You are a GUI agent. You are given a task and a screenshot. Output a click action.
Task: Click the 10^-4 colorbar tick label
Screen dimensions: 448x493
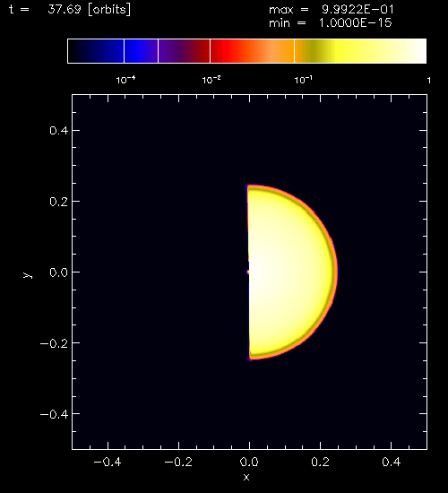click(x=125, y=80)
